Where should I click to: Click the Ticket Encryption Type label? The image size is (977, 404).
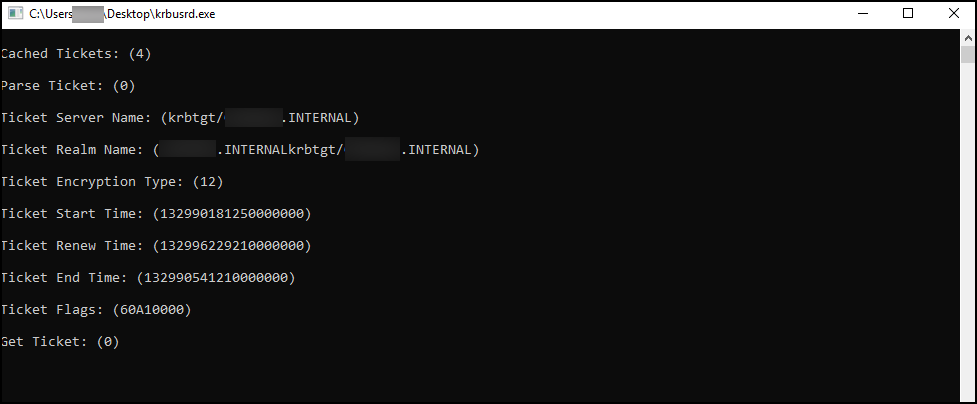coord(93,182)
